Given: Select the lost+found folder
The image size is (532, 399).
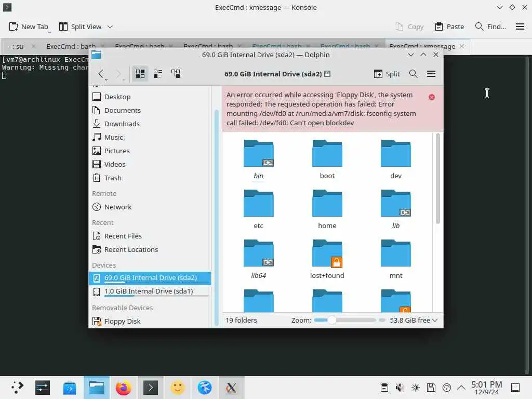Looking at the screenshot, I should coord(327,259).
